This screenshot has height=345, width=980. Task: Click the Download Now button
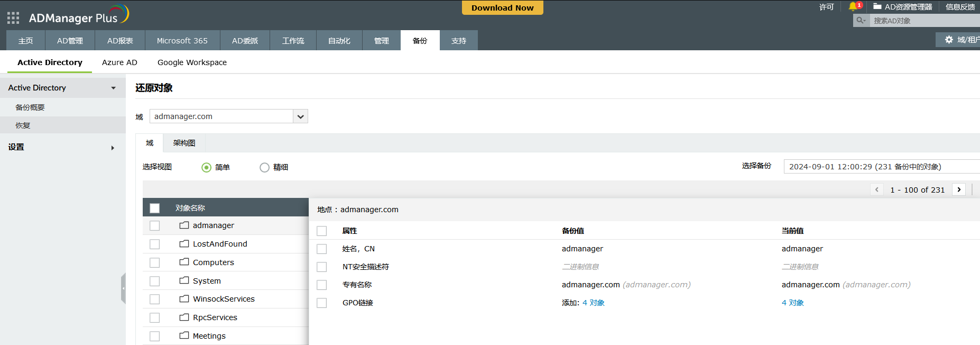click(503, 7)
